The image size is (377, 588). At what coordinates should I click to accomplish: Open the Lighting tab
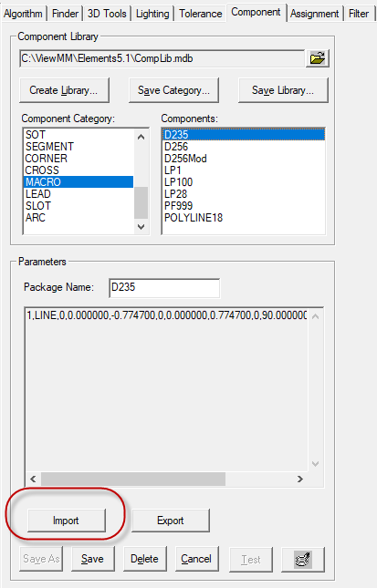[x=152, y=14]
